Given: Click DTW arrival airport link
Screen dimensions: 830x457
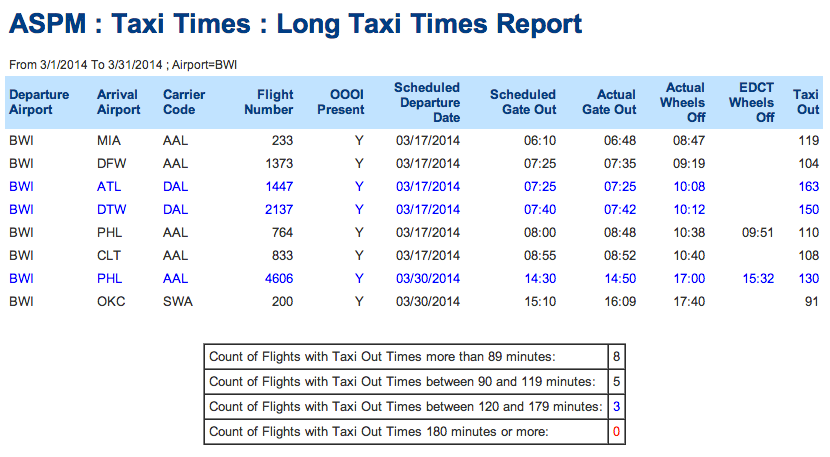Looking at the screenshot, I should (111, 210).
